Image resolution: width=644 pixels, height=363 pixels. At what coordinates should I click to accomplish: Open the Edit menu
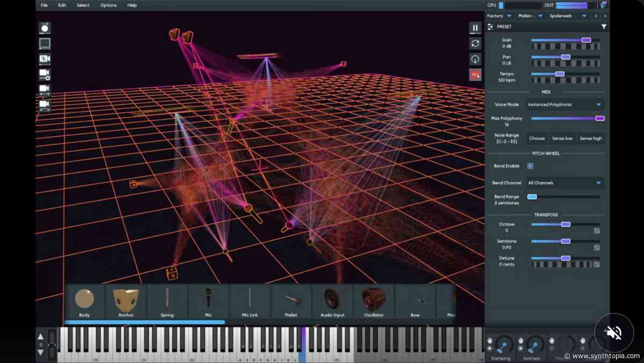pyautogui.click(x=62, y=5)
